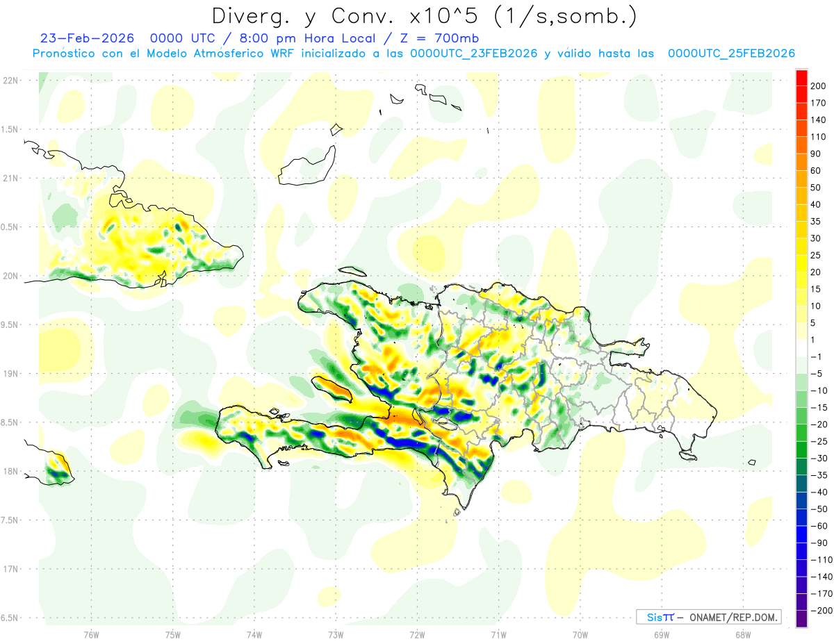Click the "21N" latitude label
This screenshot has width=834, height=644.
pyautogui.click(x=10, y=179)
